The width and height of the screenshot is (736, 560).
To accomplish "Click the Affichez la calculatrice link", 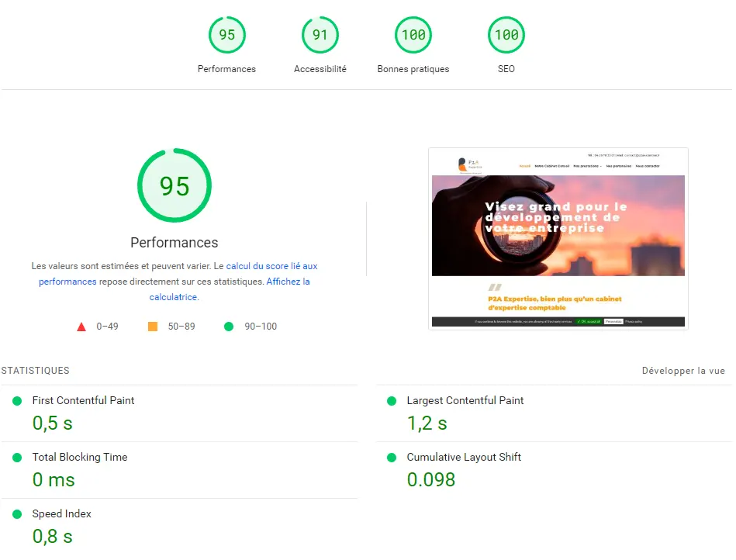I will click(x=289, y=282).
